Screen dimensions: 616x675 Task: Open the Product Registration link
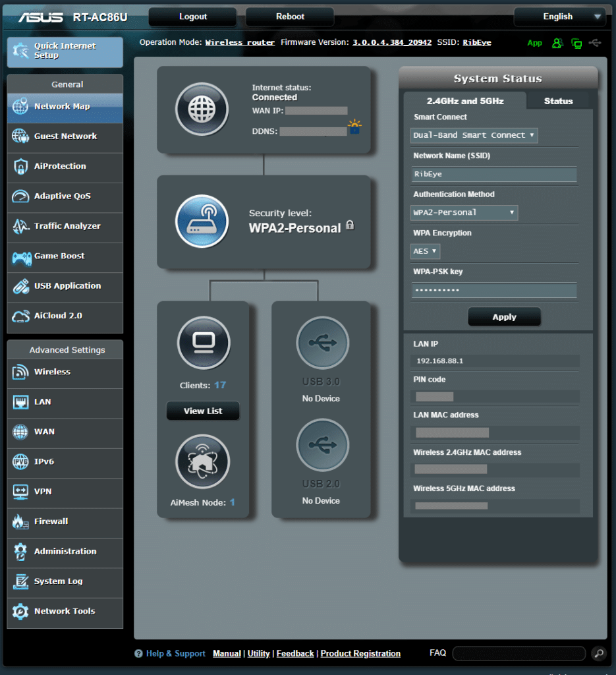click(360, 653)
